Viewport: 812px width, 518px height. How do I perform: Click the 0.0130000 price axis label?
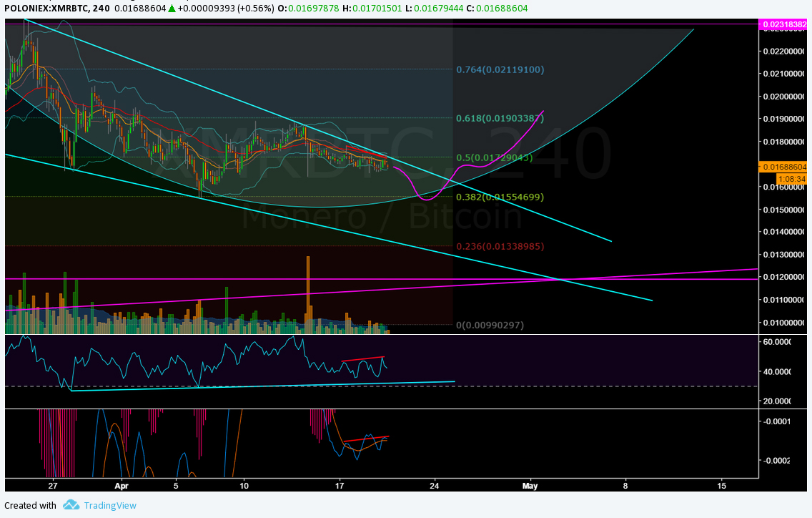(784, 255)
